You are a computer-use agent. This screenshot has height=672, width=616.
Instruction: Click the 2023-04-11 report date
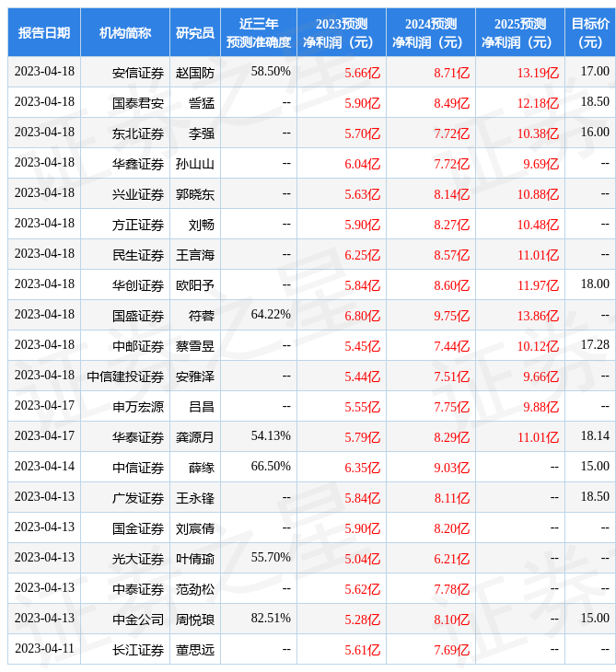44,649
